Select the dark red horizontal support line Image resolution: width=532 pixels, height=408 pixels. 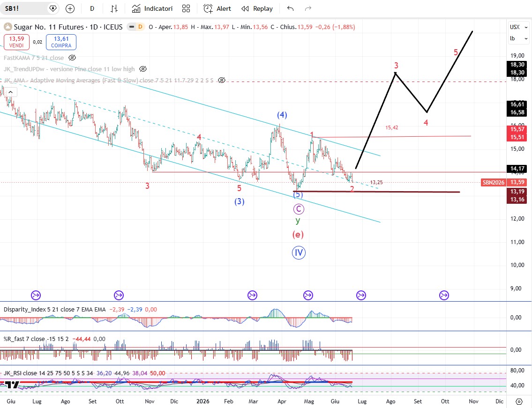pyautogui.click(x=376, y=192)
